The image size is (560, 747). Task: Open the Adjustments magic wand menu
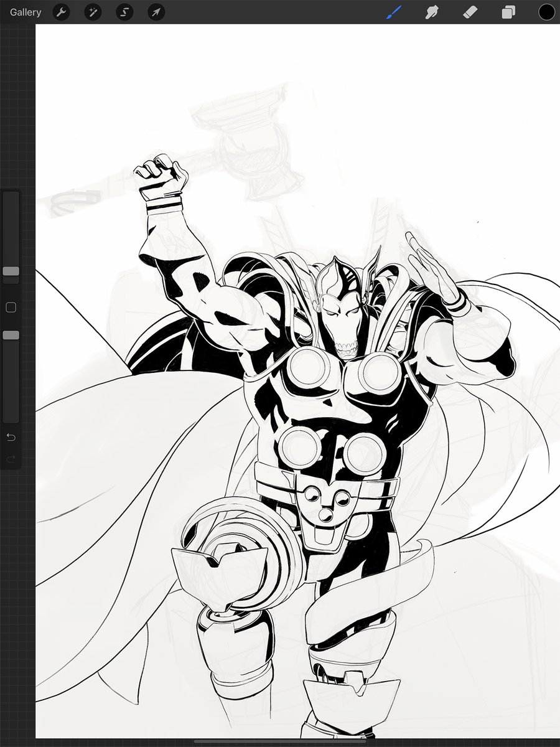coord(93,12)
